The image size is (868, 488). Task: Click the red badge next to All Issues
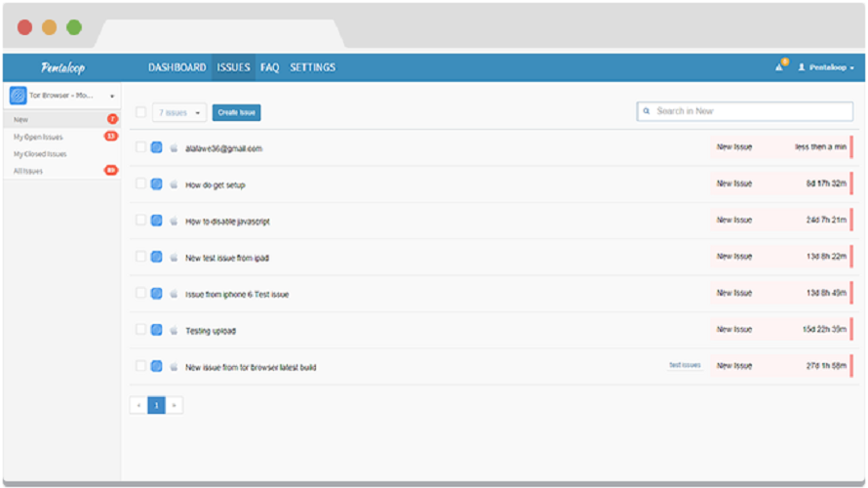111,170
